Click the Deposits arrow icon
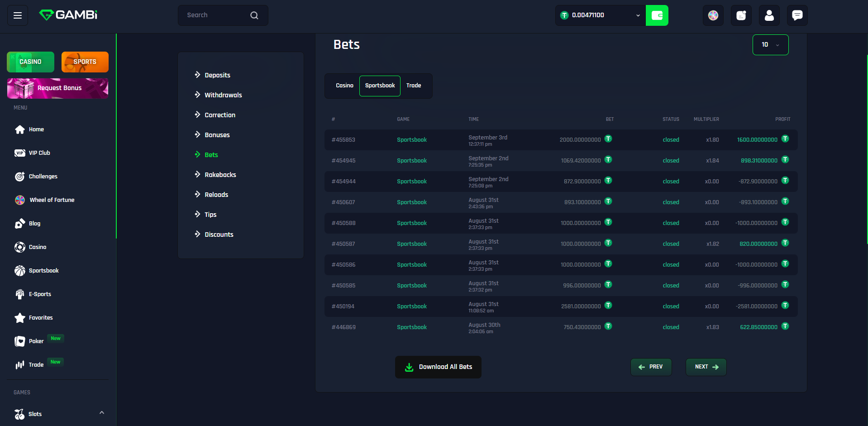This screenshot has width=868, height=426. point(197,75)
